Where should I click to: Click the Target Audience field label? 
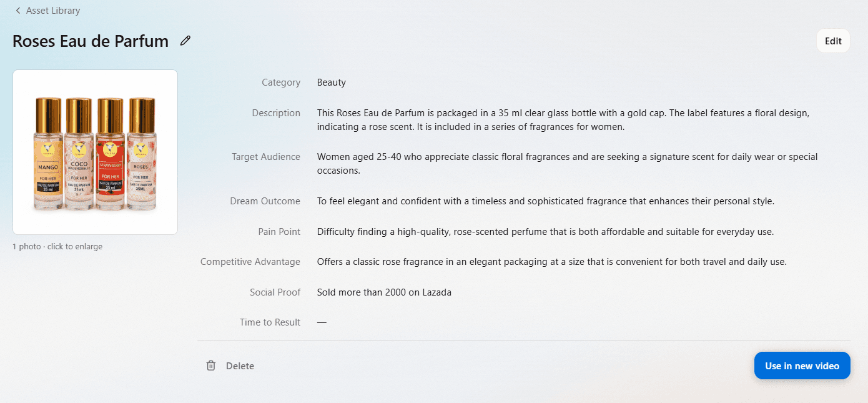pyautogui.click(x=266, y=157)
